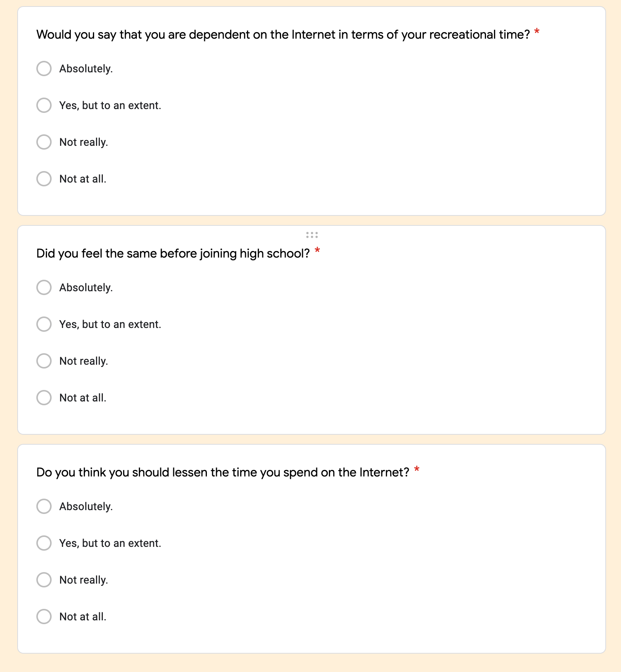Viewport: 621px width, 672px height.
Task: Click the recreational time dependence question title
Action: click(x=283, y=34)
